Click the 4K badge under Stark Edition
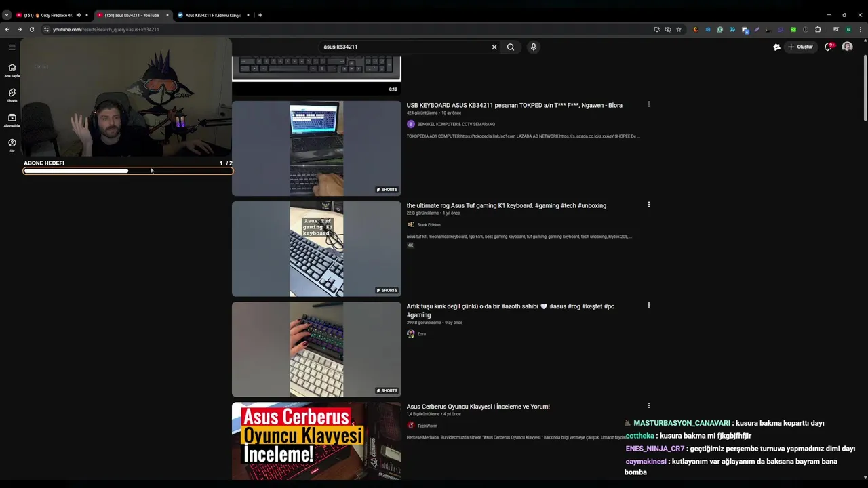The image size is (868, 488). click(410, 245)
